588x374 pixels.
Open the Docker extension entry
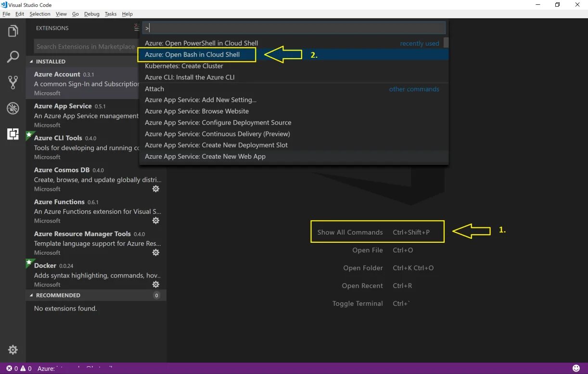coord(96,275)
